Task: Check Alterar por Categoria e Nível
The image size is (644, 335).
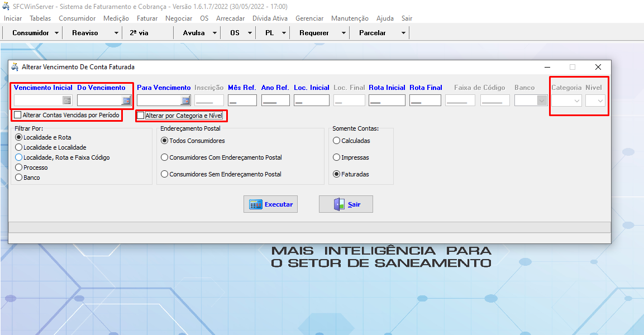Action: point(141,116)
